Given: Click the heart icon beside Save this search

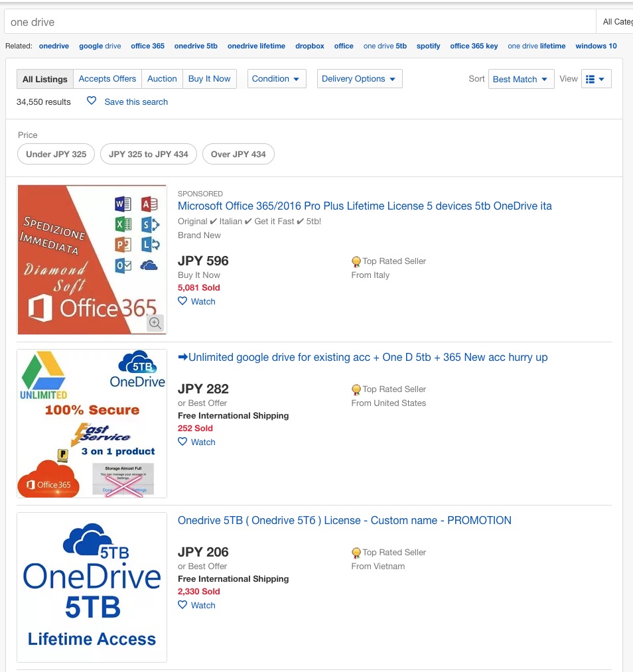Looking at the screenshot, I should [92, 101].
